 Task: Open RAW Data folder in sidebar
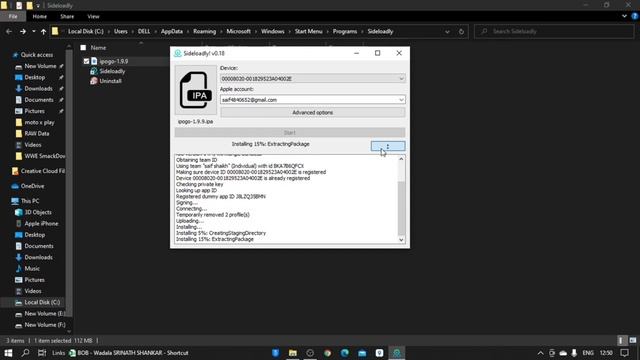[x=37, y=133]
